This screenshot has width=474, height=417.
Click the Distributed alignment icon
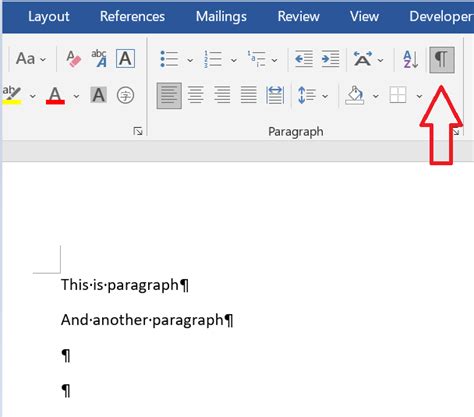(275, 95)
